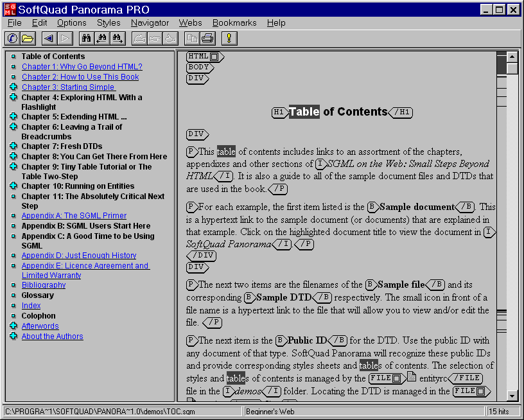
Task: Expand Chapter 6 Leaving a Trail node
Action: pos(13,127)
